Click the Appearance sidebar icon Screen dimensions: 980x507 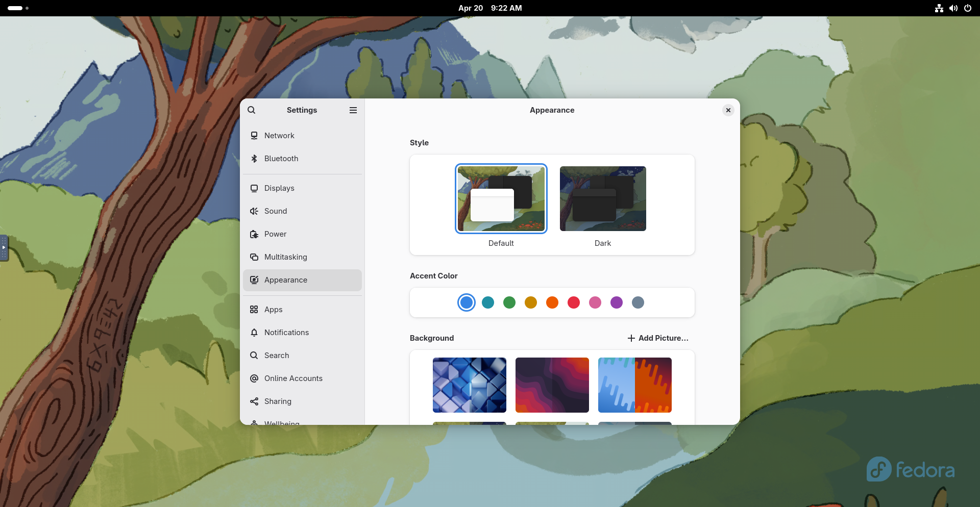click(x=254, y=280)
